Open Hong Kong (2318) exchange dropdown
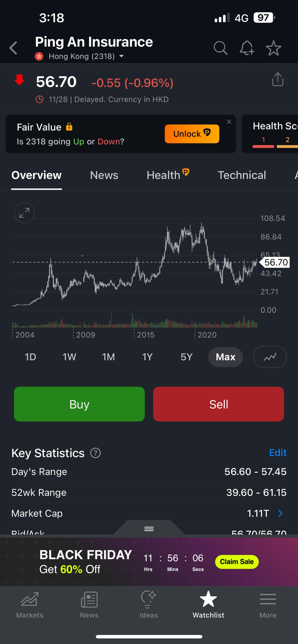 [121, 56]
